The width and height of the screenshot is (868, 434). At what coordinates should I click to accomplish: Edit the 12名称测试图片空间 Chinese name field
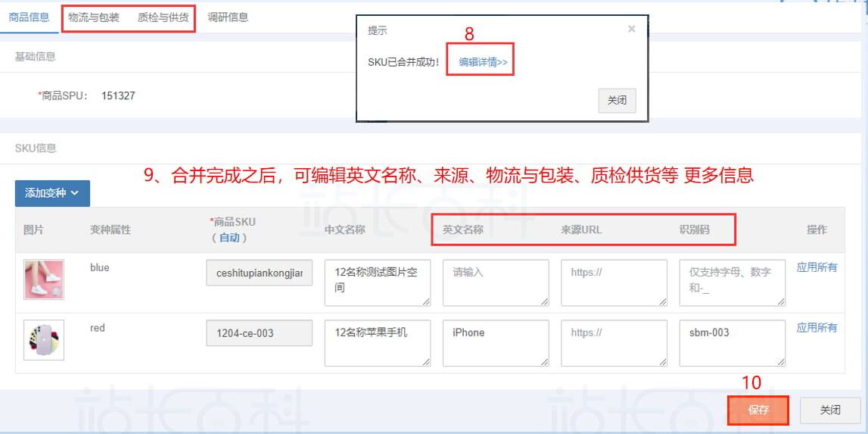tap(378, 282)
